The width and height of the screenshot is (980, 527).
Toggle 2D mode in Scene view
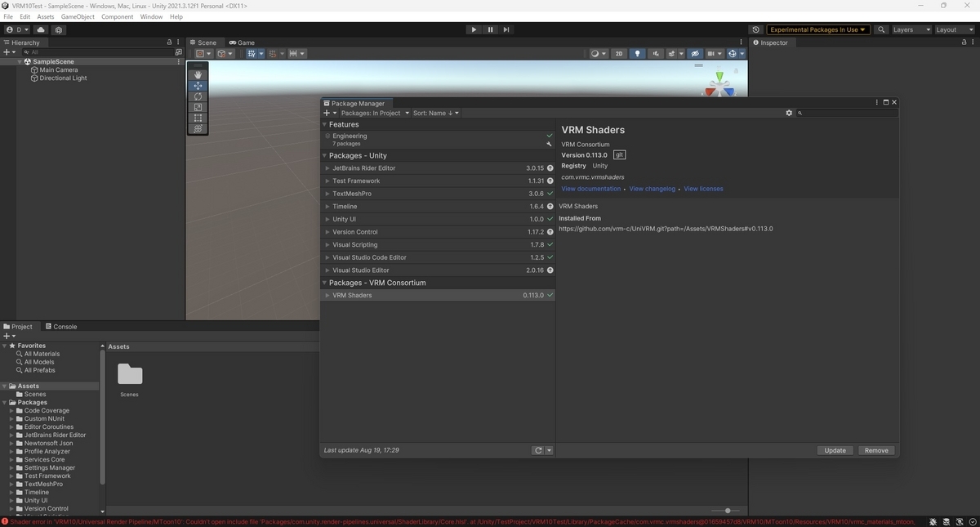pos(619,53)
